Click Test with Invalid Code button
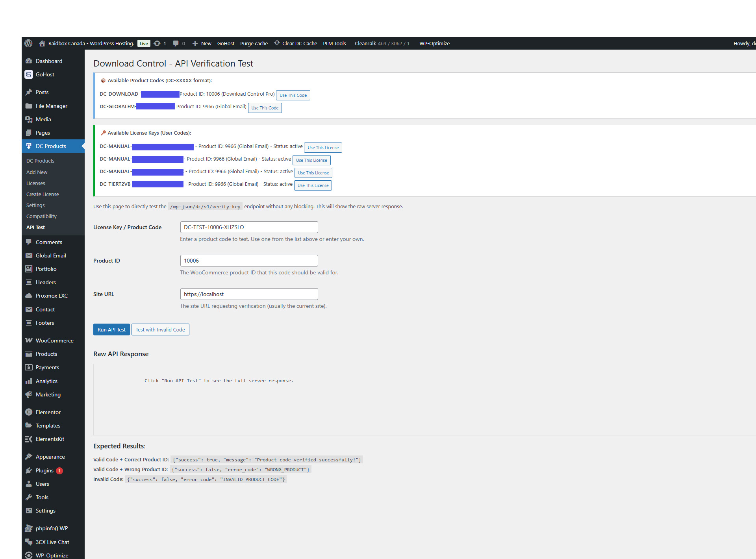Image resolution: width=756 pixels, height=559 pixels. tap(160, 329)
